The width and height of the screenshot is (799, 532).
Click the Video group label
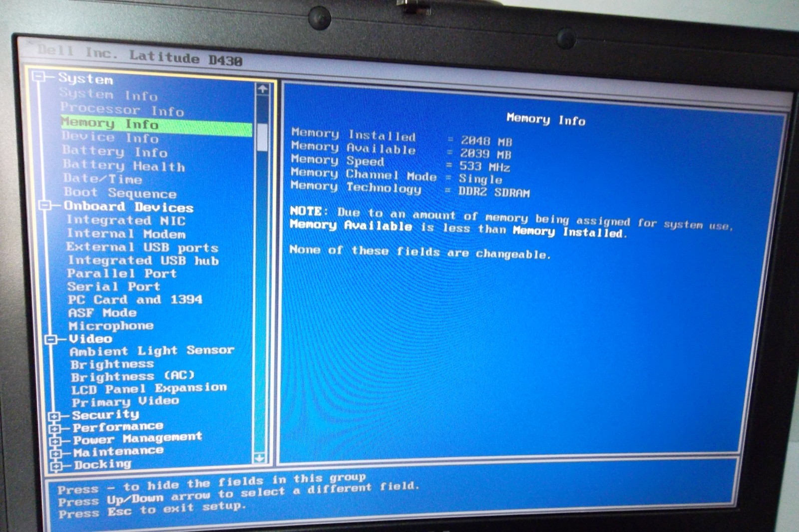[90, 338]
